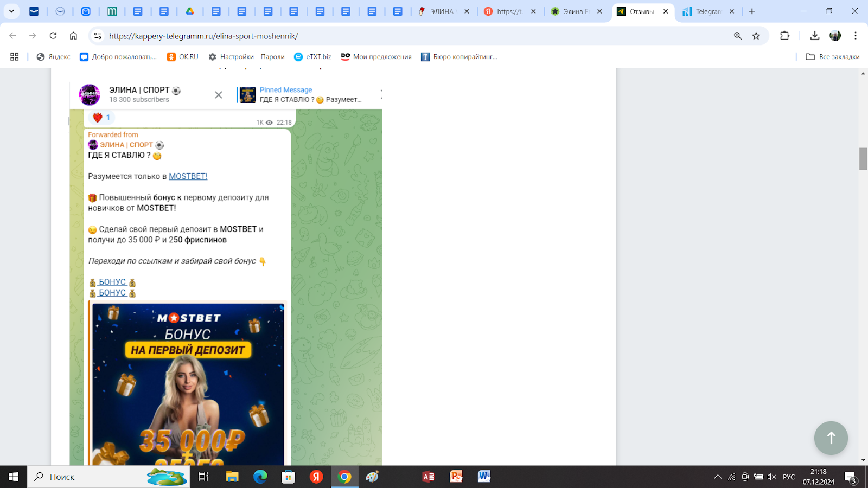The height and width of the screenshot is (488, 868).
Task: Switch input language via РУС indicator
Action: point(789,477)
